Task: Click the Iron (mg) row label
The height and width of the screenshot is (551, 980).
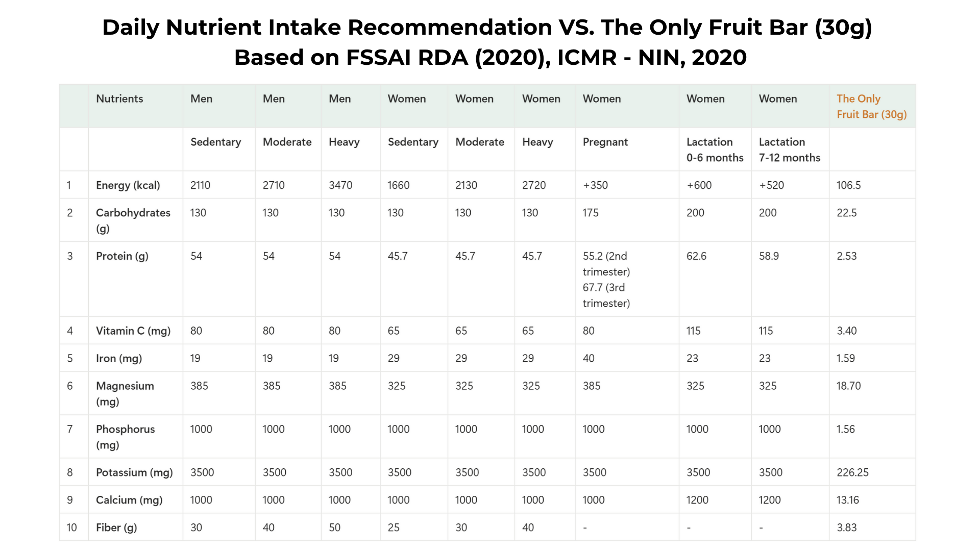Action: coord(118,358)
